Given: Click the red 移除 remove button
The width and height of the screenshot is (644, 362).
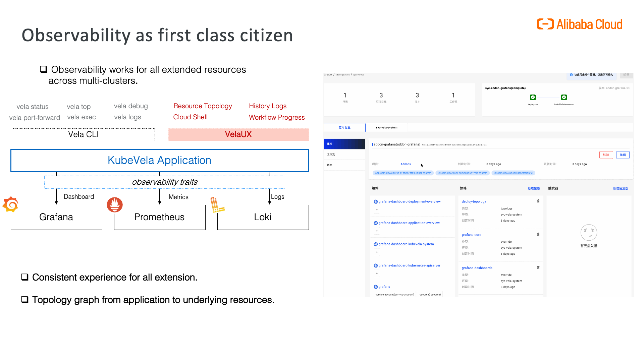Looking at the screenshot, I should click(606, 155).
